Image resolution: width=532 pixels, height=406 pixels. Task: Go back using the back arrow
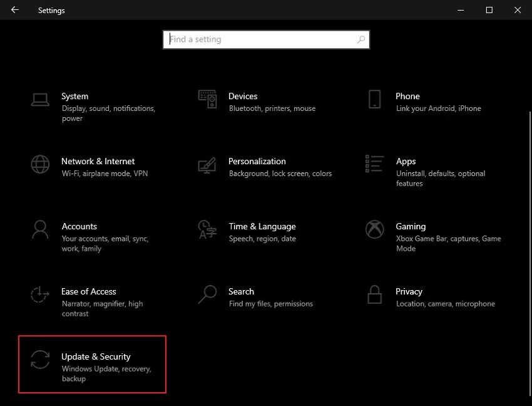pyautogui.click(x=14, y=10)
